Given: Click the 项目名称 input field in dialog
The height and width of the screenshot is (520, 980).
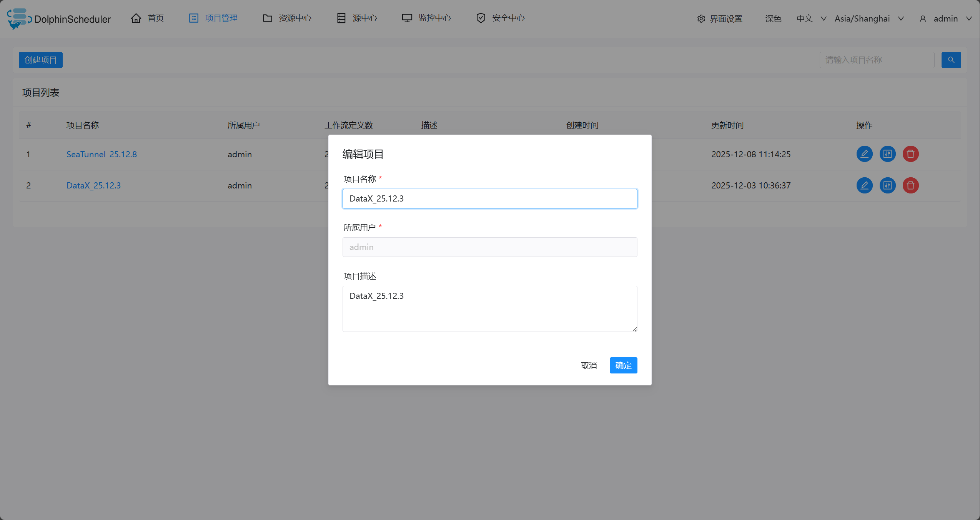Looking at the screenshot, I should click(x=489, y=198).
